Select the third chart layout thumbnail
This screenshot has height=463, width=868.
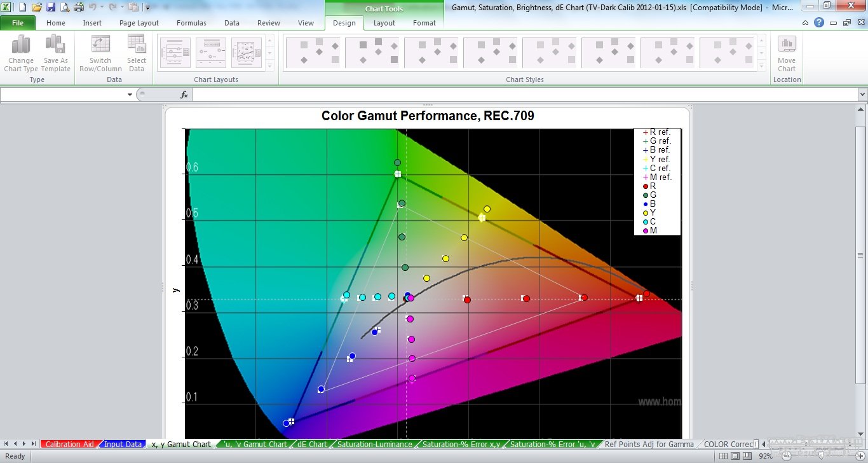tap(247, 53)
